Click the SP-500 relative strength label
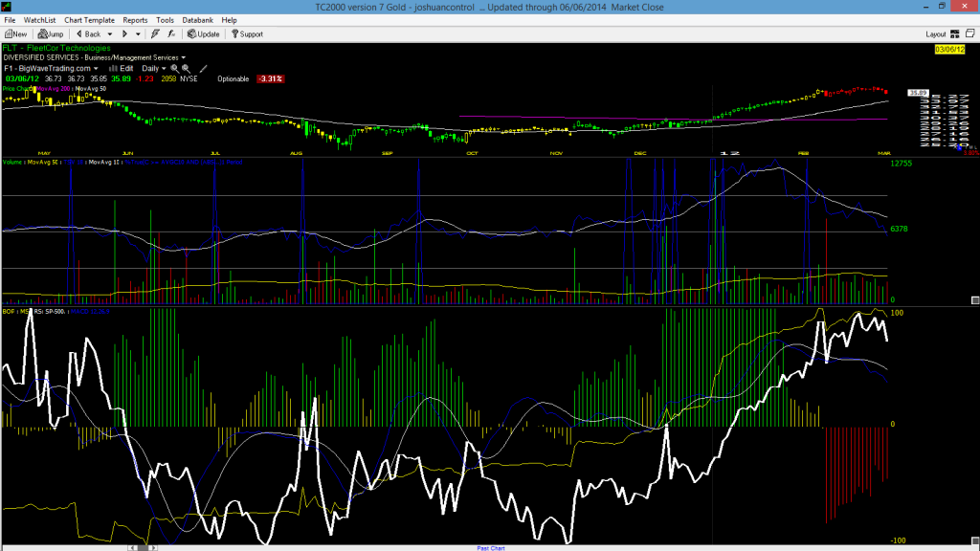Screen dimensions: 980x551 point(50,311)
